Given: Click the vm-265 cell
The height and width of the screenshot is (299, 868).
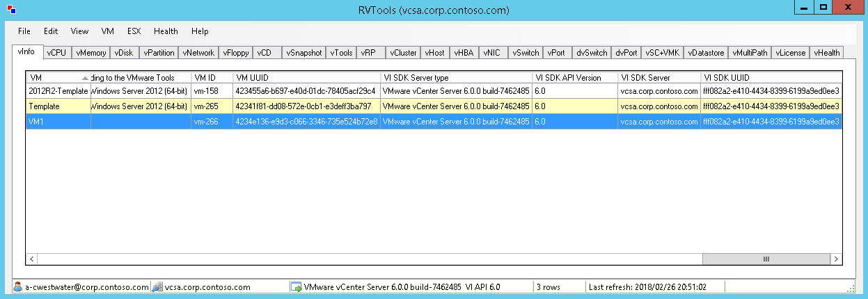Looking at the screenshot, I should pyautogui.click(x=212, y=106).
